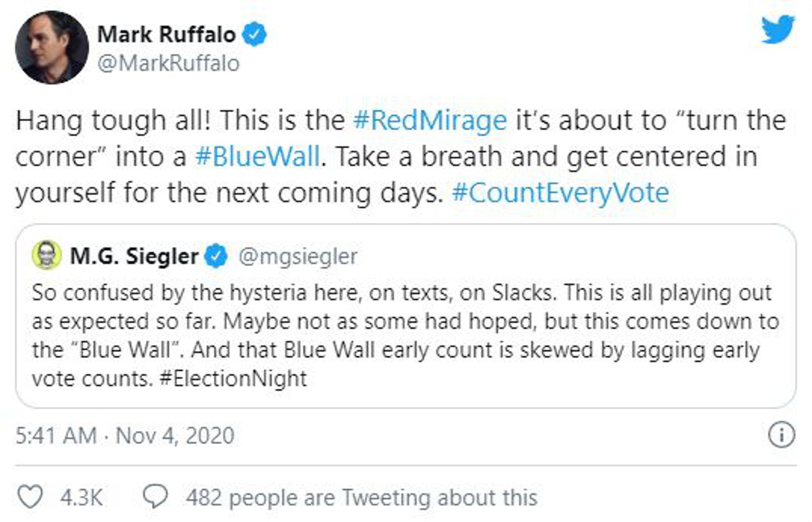Viewport: 812px width, 522px height.
Task: Click the info icon beside the timestamp
Action: (781, 435)
